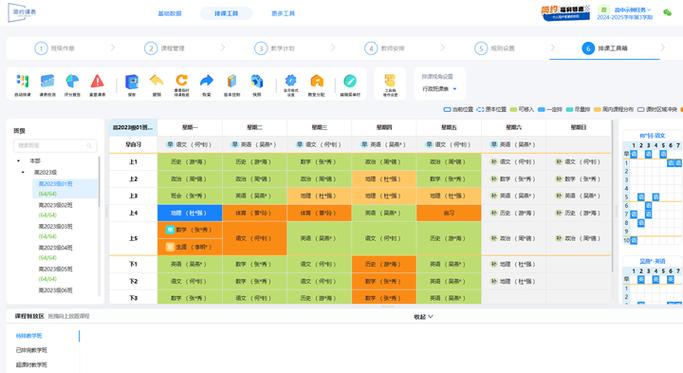
Task: Select class 高2023级01班 in the tree
Action: click(65, 189)
